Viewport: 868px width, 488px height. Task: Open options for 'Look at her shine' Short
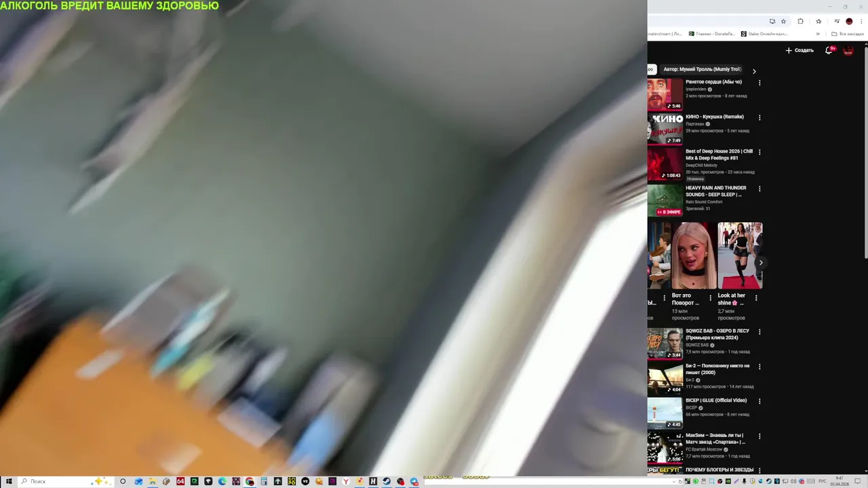(756, 298)
